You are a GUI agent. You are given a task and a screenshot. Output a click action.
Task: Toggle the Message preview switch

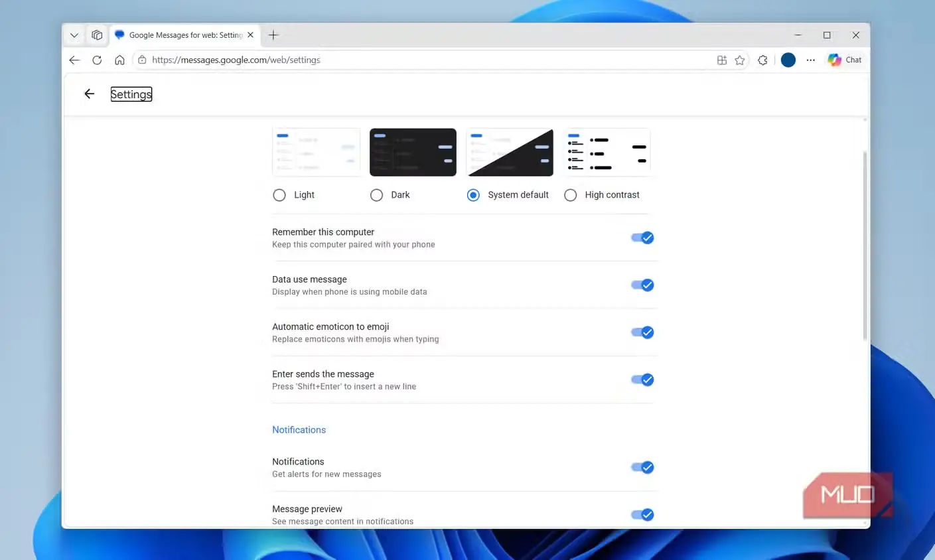click(642, 515)
